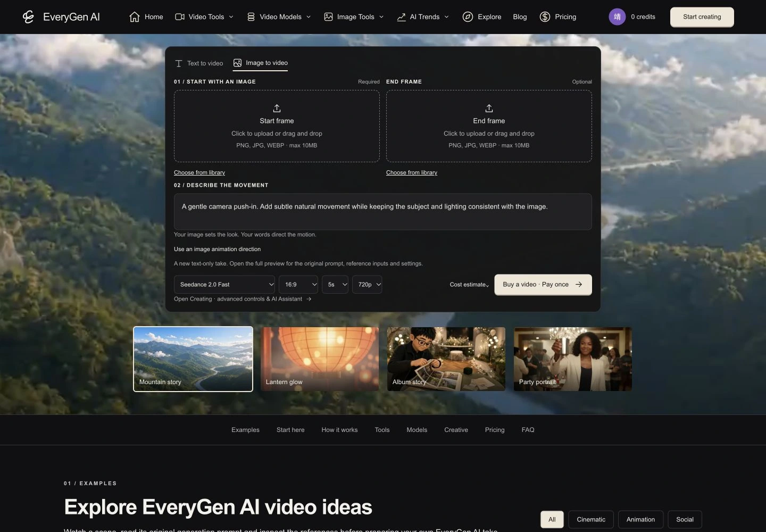Image resolution: width=766 pixels, height=532 pixels.
Task: Expand the Cost estimate details
Action: click(x=469, y=285)
